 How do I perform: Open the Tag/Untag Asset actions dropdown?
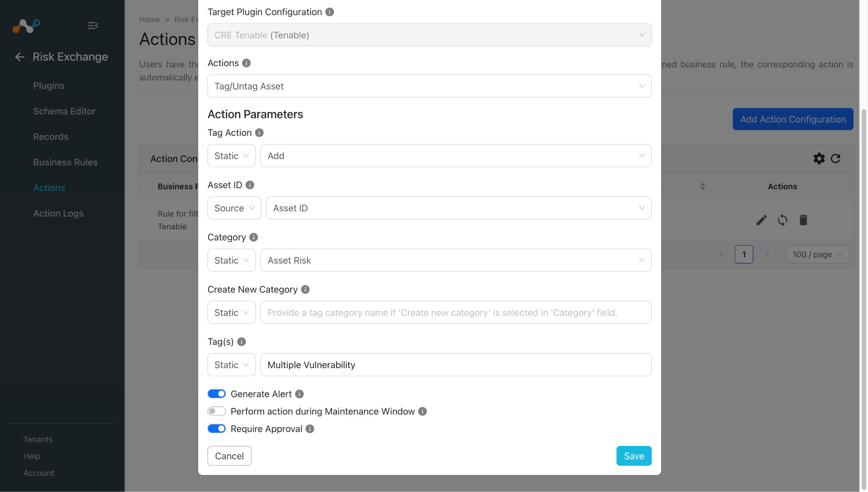coord(429,86)
